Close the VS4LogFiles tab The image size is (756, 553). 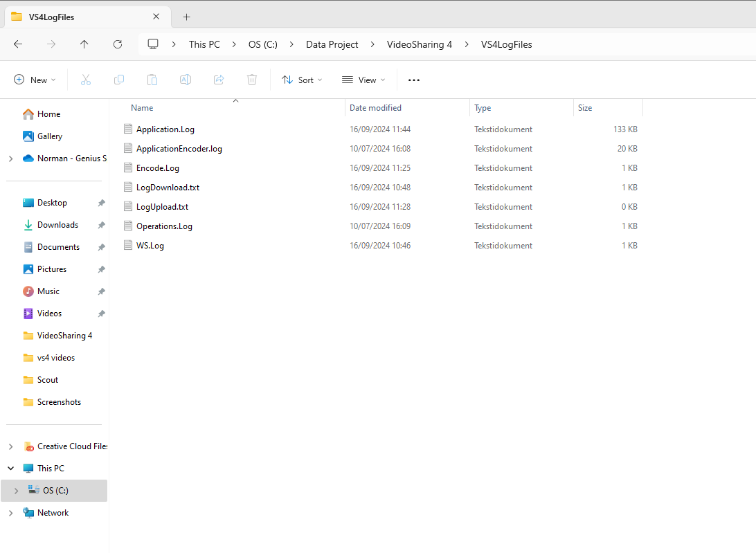[156, 17]
